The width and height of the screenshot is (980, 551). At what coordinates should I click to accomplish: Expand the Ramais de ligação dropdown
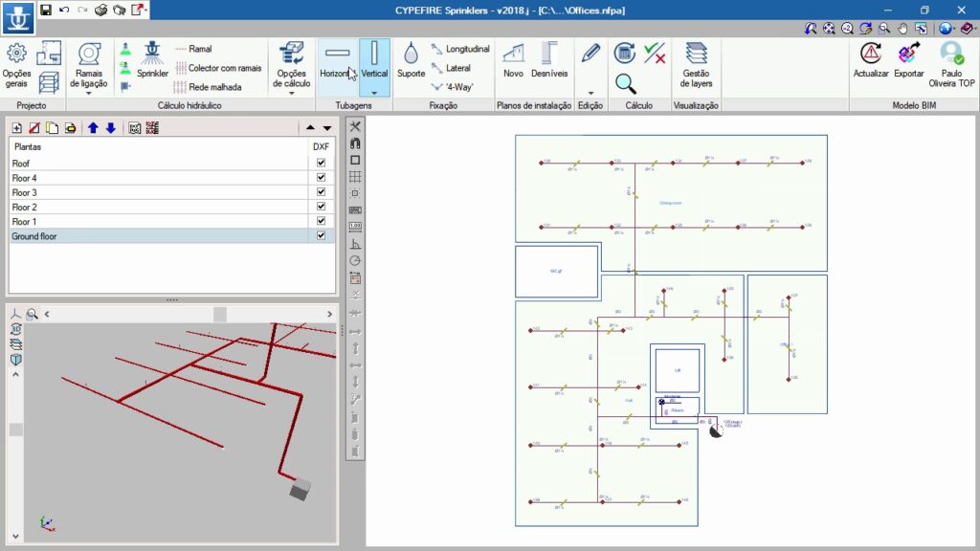pyautogui.click(x=88, y=94)
